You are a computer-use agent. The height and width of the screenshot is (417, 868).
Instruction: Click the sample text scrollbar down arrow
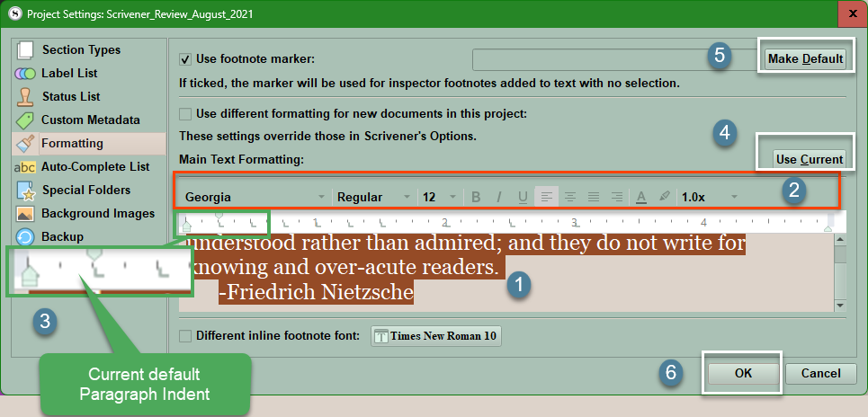[x=840, y=306]
